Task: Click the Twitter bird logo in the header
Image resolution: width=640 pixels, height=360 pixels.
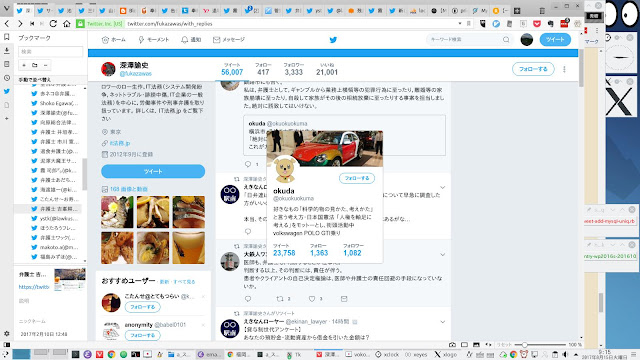Action: click(333, 40)
